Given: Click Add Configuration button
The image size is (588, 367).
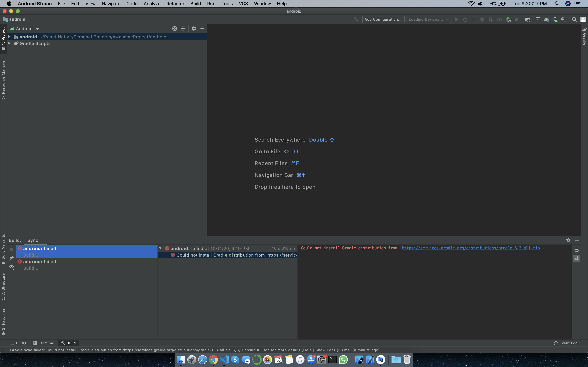Looking at the screenshot, I should pos(383,19).
